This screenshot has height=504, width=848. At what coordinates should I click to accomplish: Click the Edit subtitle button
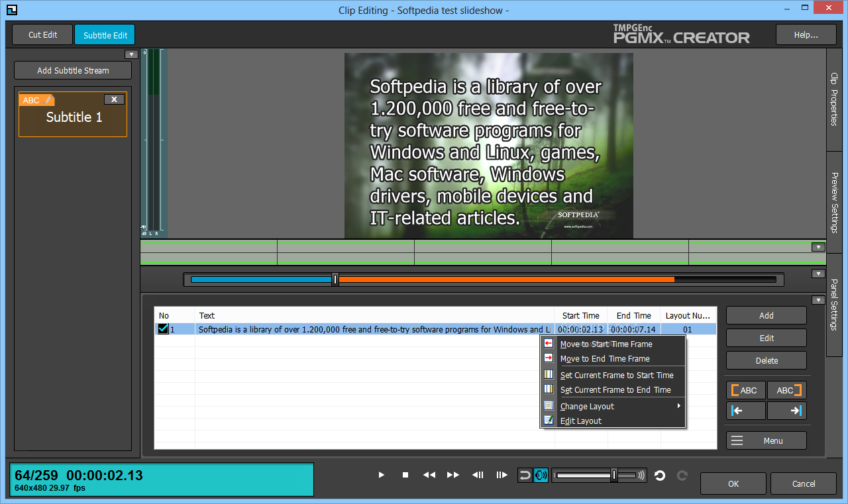tap(767, 338)
